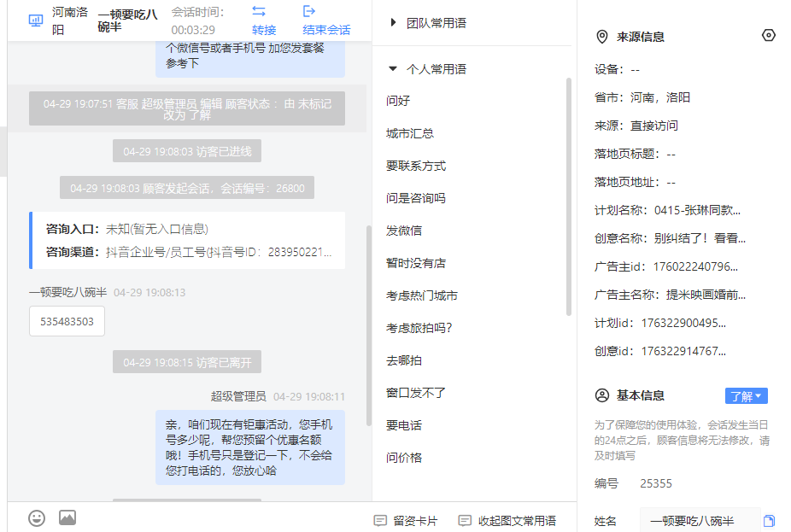The image size is (791, 532).
Task: Select the 考虑旅拍吗? quick phrase
Action: [x=419, y=328]
